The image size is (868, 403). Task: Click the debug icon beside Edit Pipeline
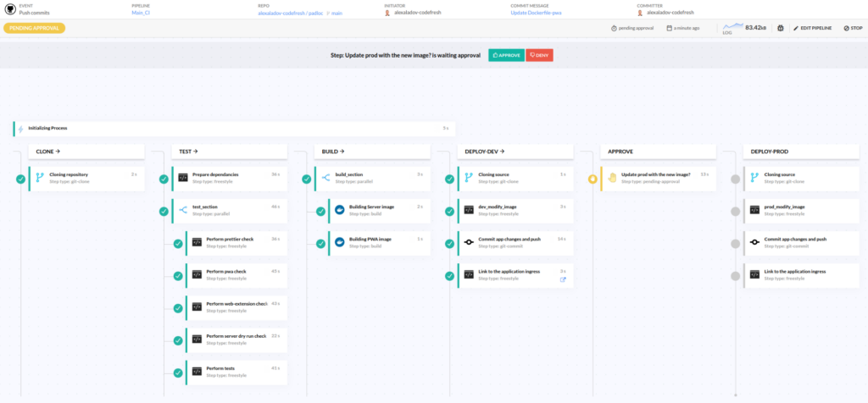click(x=781, y=28)
